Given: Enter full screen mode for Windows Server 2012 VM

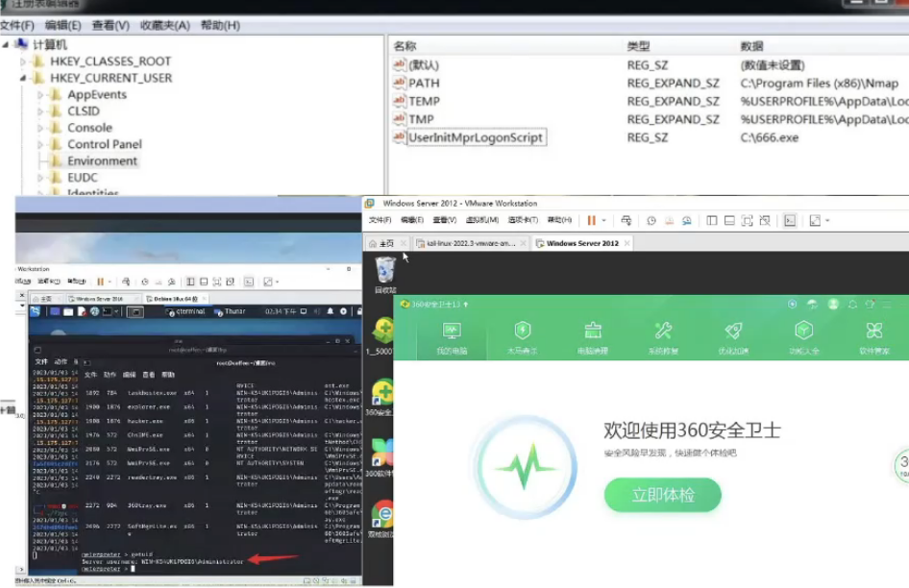Looking at the screenshot, I should point(748,220).
